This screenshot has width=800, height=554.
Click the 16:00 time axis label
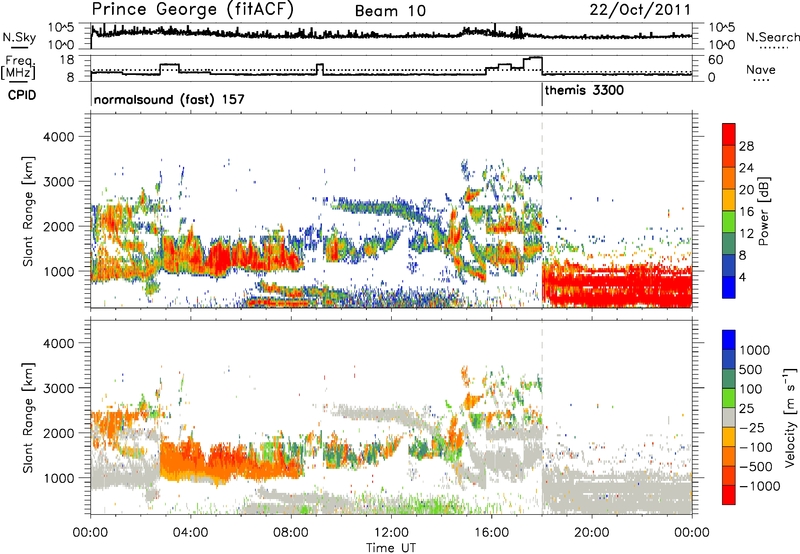click(x=491, y=533)
